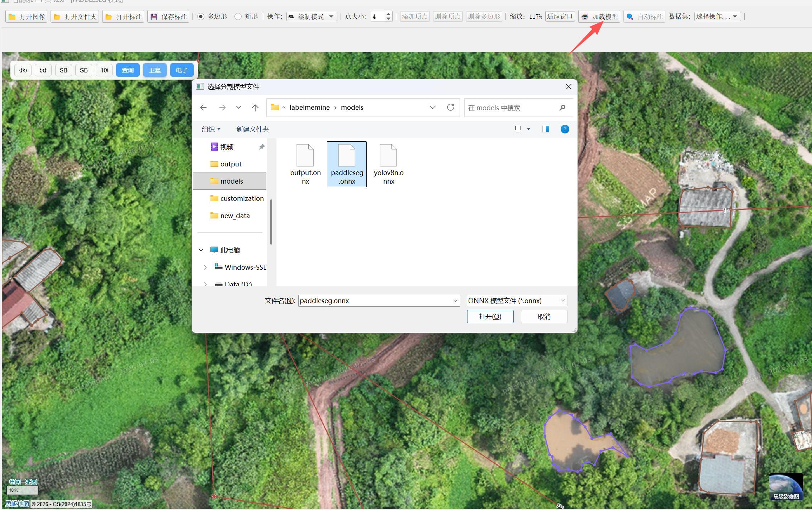This screenshot has width=812, height=510.
Task: Click the 打开图像 folder icon button
Action: point(12,17)
